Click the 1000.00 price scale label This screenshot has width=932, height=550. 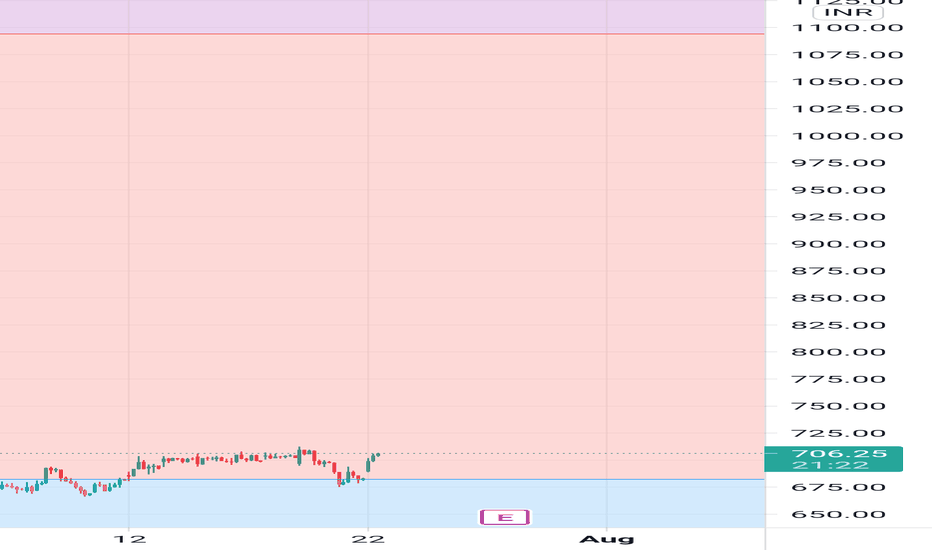(x=848, y=136)
